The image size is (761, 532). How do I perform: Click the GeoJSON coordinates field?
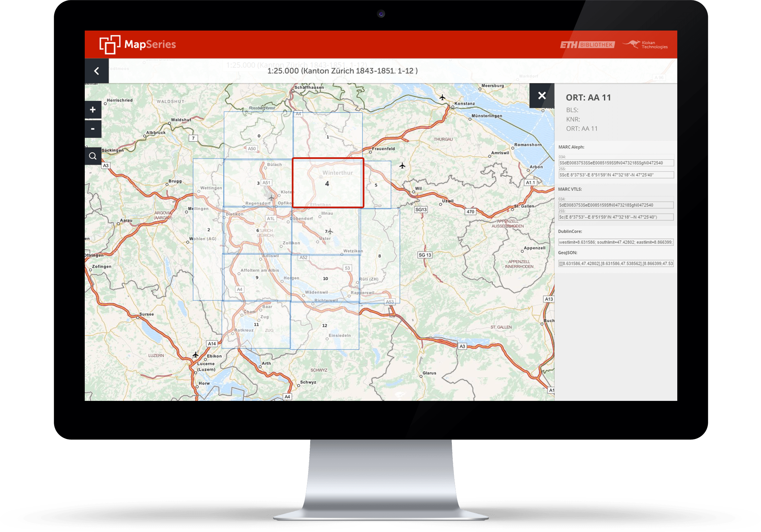616,264
